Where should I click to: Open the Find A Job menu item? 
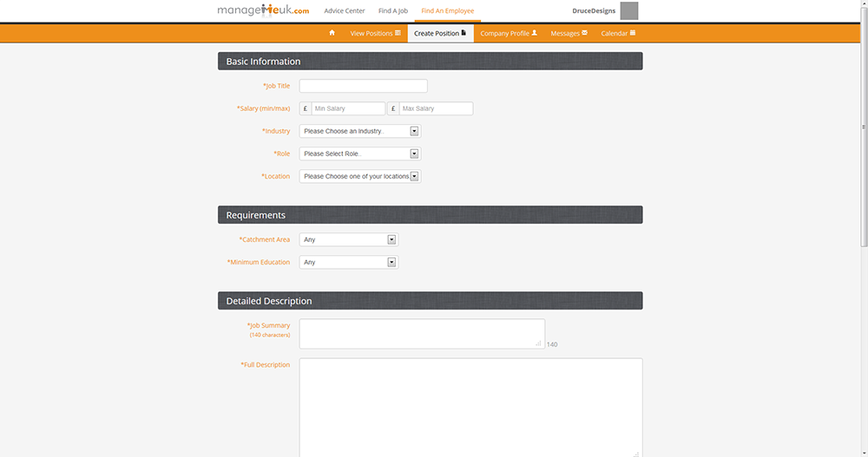click(x=392, y=11)
